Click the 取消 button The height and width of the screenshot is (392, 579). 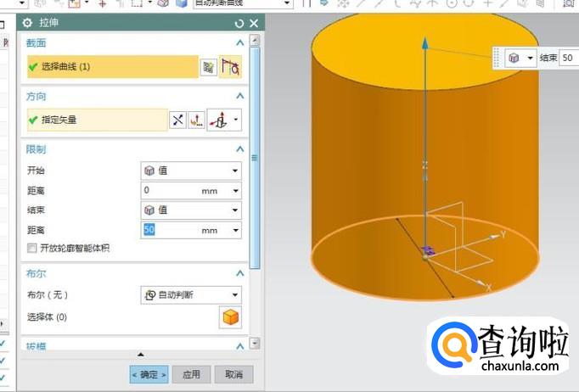(x=233, y=374)
